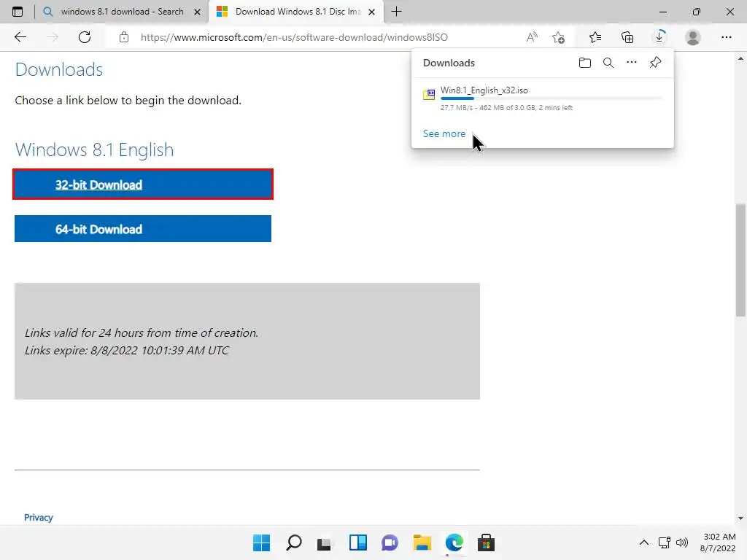Open the profile avatar menu
The height and width of the screenshot is (560, 747).
693,37
